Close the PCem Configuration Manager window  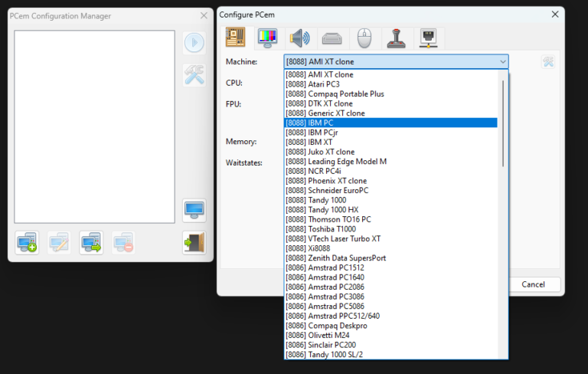point(204,16)
